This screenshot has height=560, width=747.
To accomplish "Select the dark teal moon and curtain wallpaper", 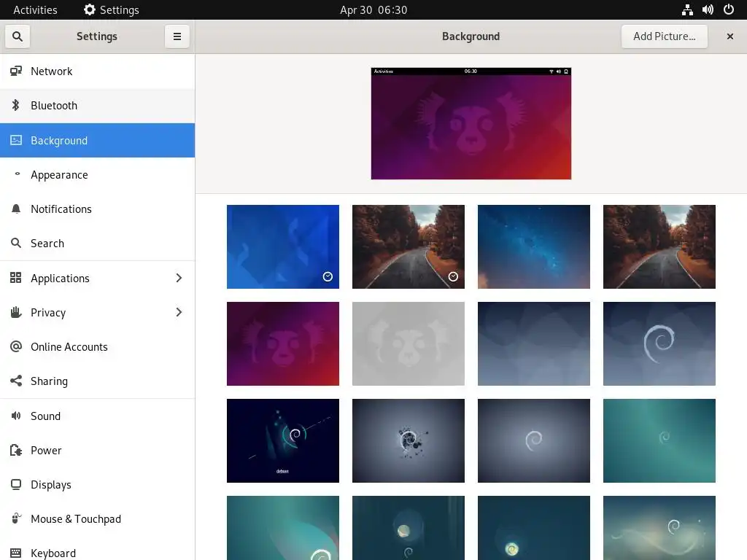I will (x=409, y=528).
